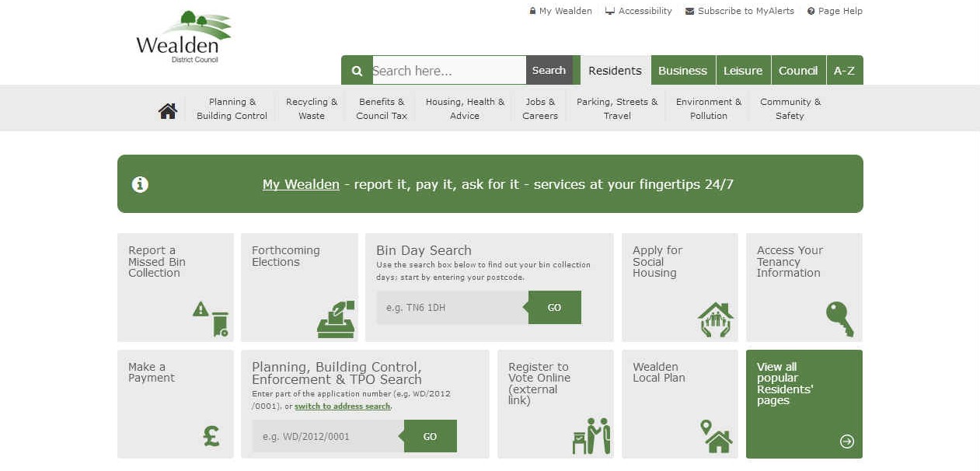This screenshot has width=980, height=471.
Task: Open the Leisure tab
Action: click(743, 71)
